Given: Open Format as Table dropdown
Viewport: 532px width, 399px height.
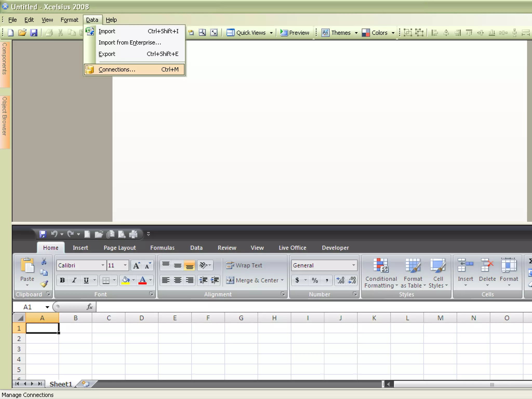Looking at the screenshot, I should [413, 273].
